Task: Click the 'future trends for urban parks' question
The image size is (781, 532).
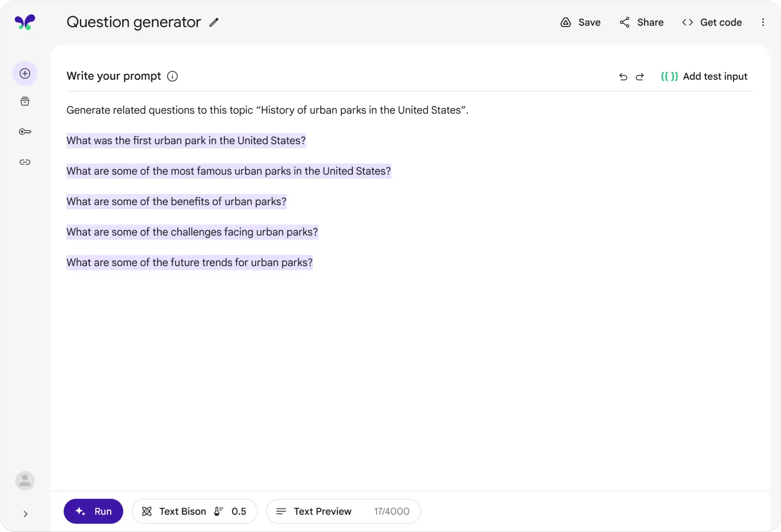Action: tap(190, 262)
